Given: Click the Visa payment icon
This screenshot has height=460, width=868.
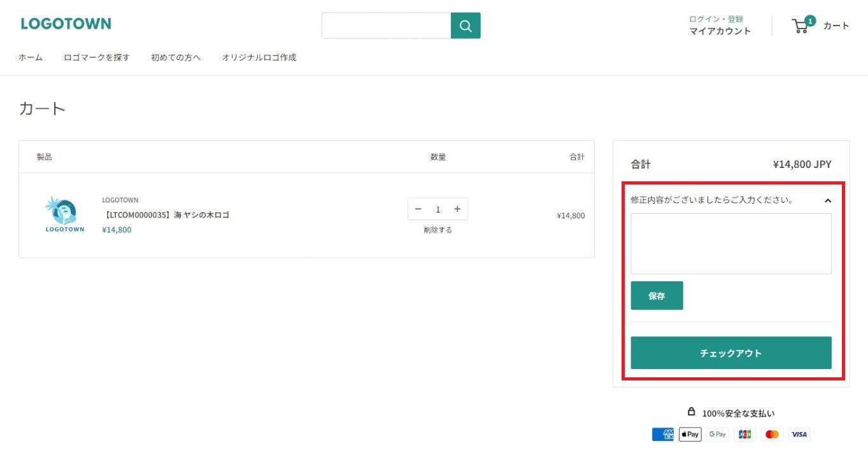Looking at the screenshot, I should [x=799, y=435].
